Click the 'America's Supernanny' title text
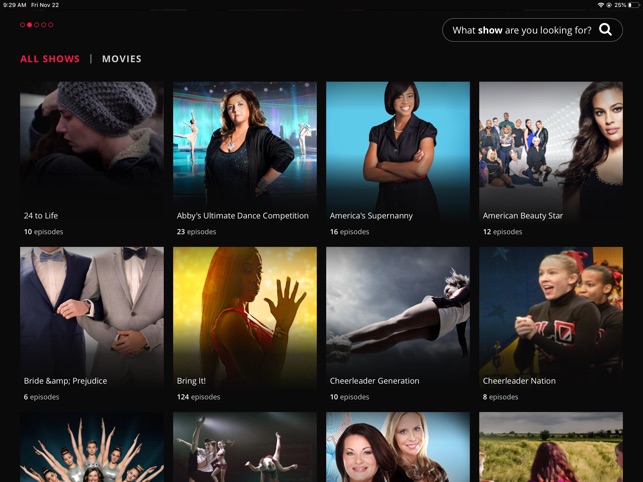This screenshot has width=643, height=482. tap(371, 216)
